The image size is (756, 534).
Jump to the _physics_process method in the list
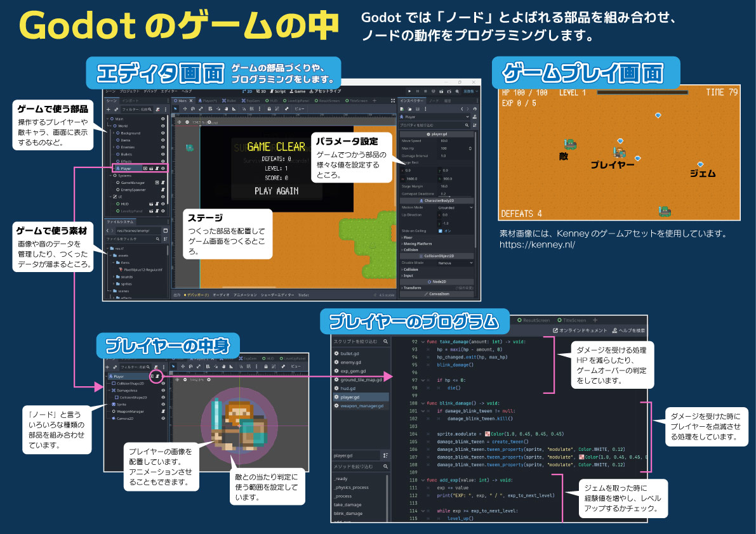pos(351,487)
